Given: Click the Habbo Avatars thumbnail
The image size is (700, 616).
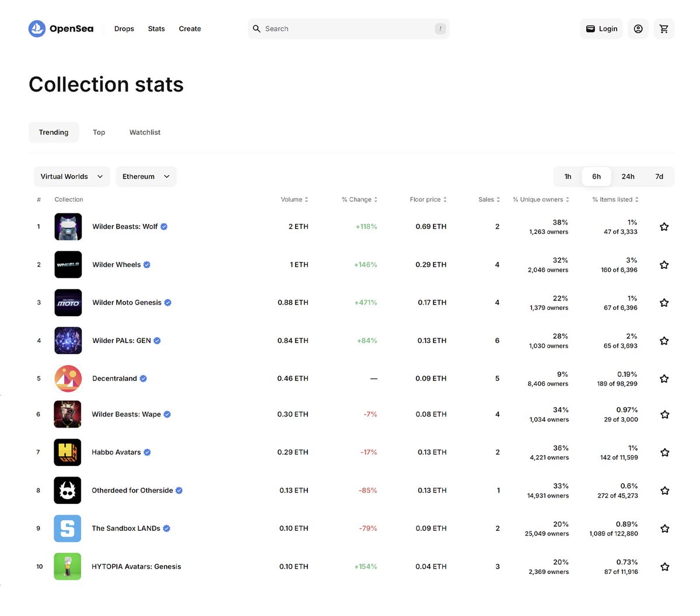Looking at the screenshot, I should pos(68,453).
